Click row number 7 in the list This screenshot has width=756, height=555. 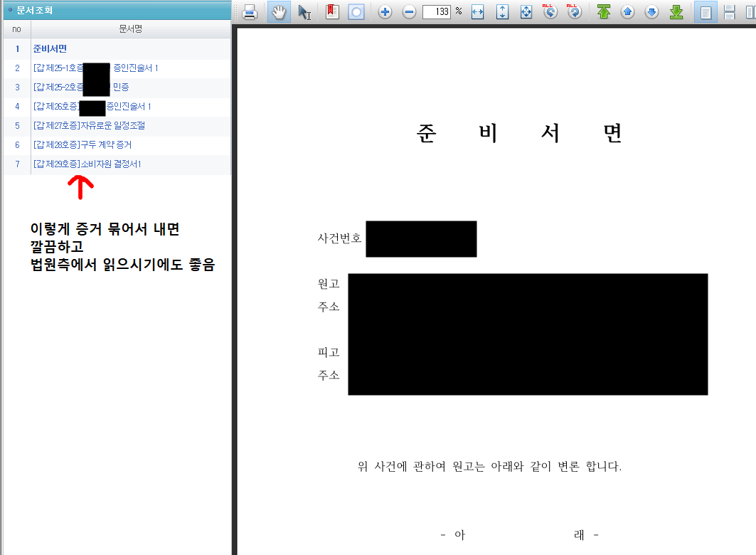click(17, 164)
